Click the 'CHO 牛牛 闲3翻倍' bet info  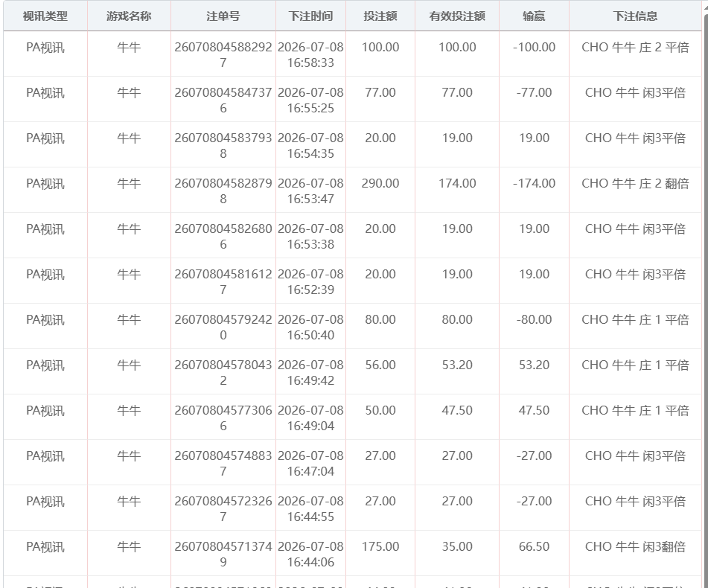[x=635, y=546]
